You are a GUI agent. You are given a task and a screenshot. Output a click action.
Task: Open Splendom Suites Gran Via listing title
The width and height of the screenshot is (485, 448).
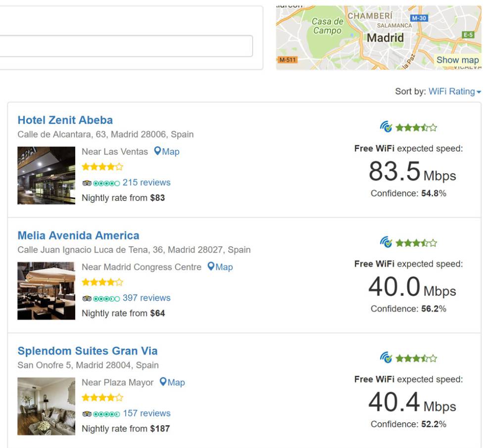[88, 351]
